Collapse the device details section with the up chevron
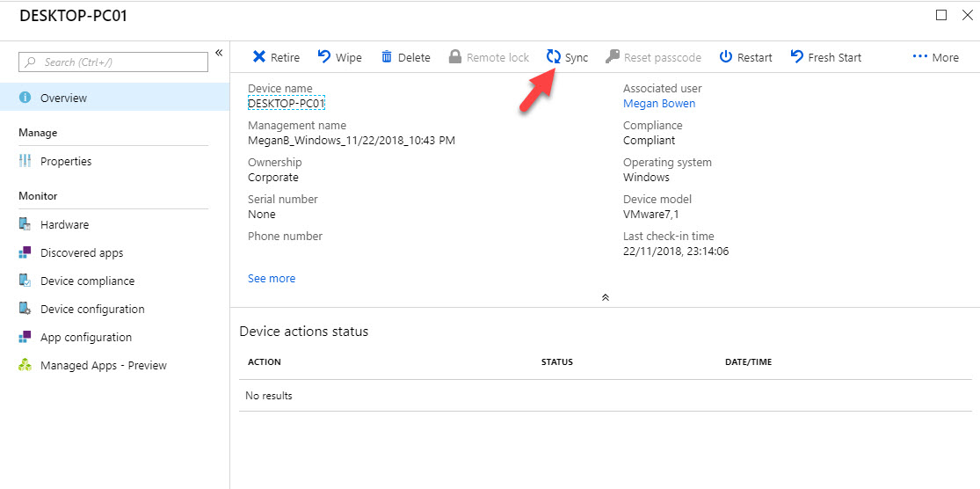Screen dimensions: 980x489 click(605, 297)
